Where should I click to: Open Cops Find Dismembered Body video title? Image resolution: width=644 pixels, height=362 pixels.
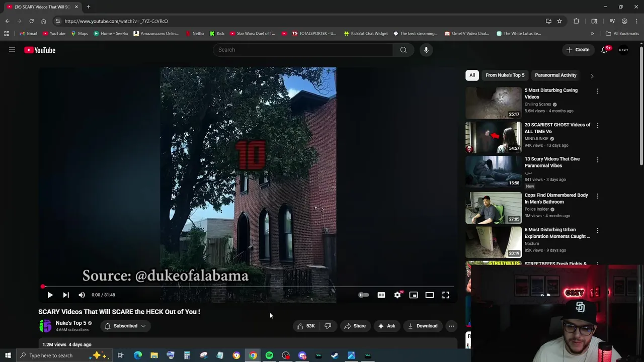click(x=556, y=199)
